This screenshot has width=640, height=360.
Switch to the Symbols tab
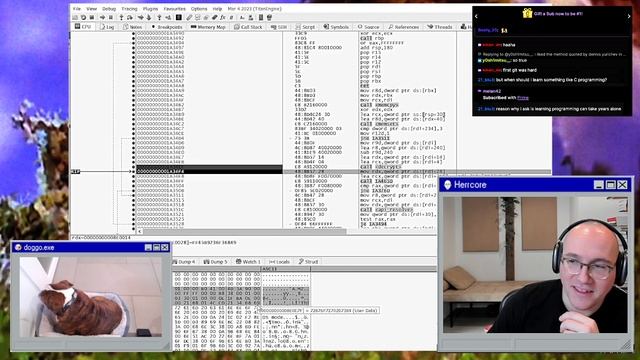(x=336, y=27)
